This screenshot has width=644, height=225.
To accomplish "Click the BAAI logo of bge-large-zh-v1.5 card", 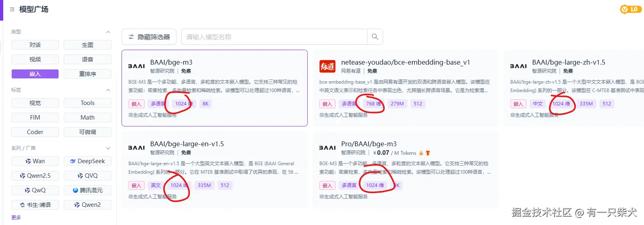I will (x=518, y=66).
